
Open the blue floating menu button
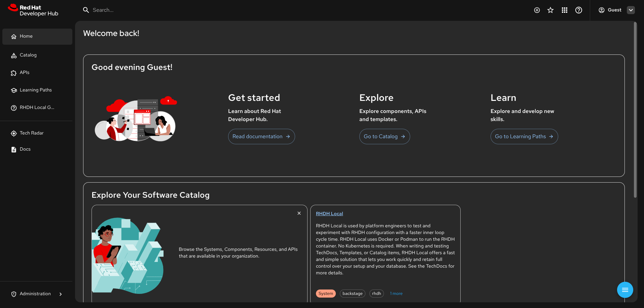[625, 290]
